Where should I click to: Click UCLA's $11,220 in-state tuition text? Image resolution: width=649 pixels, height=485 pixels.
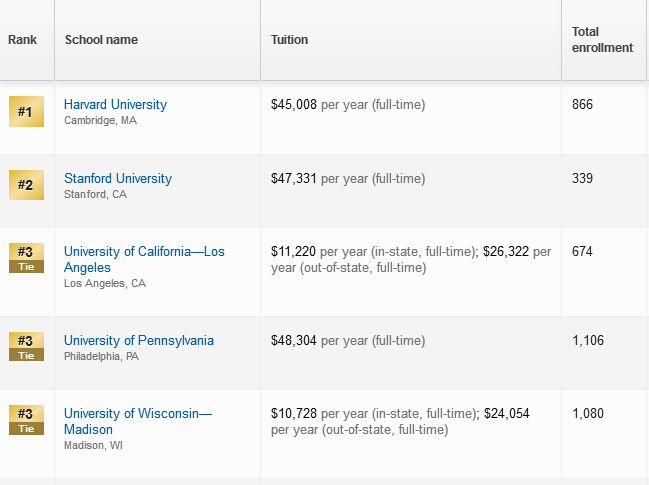point(293,252)
